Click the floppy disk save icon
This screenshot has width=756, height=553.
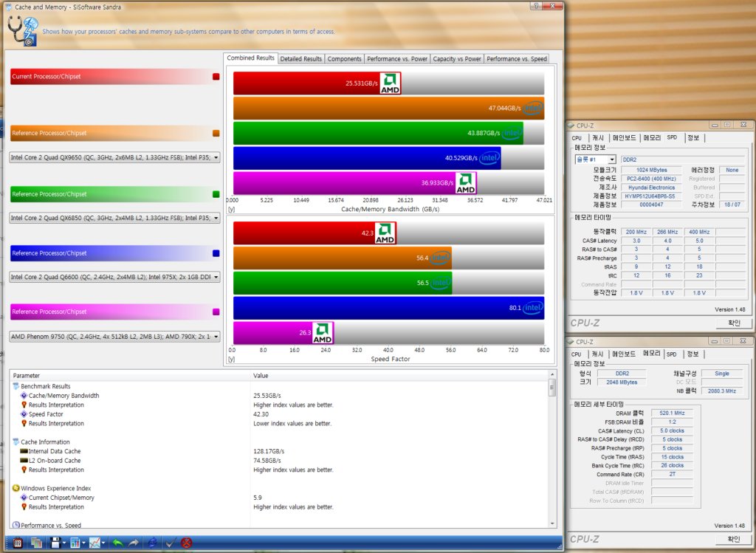coord(55,543)
